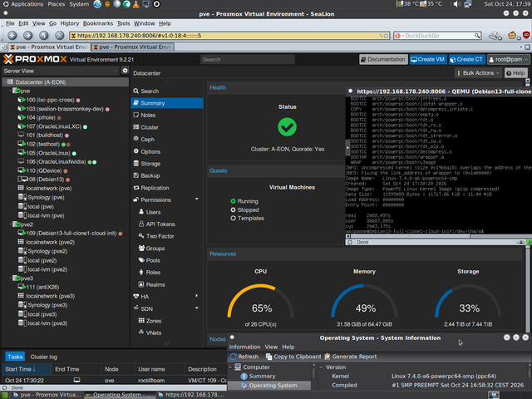Click the DuckDuckGo search box
The width and height of the screenshot is (532, 399).
tap(437, 35)
